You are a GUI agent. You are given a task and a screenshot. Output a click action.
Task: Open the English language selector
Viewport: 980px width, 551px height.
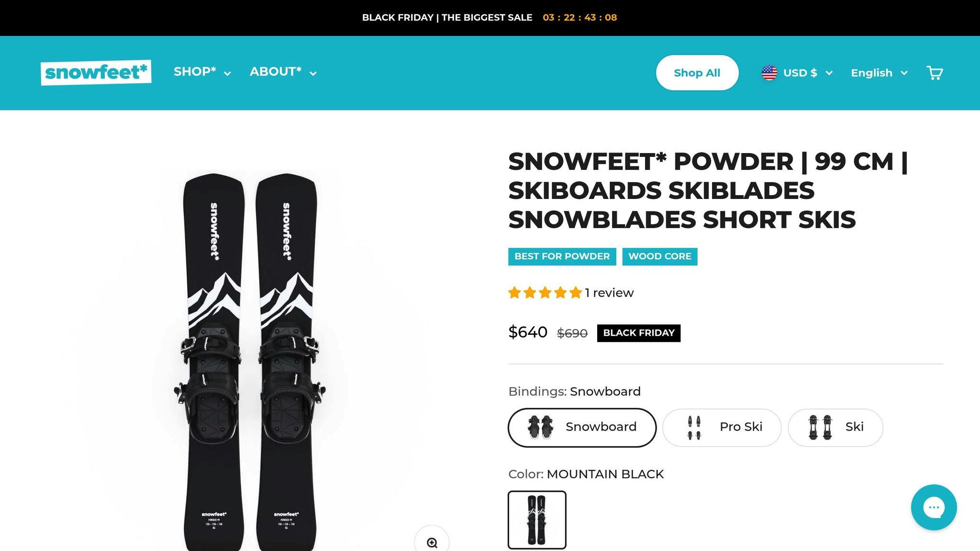[879, 72]
